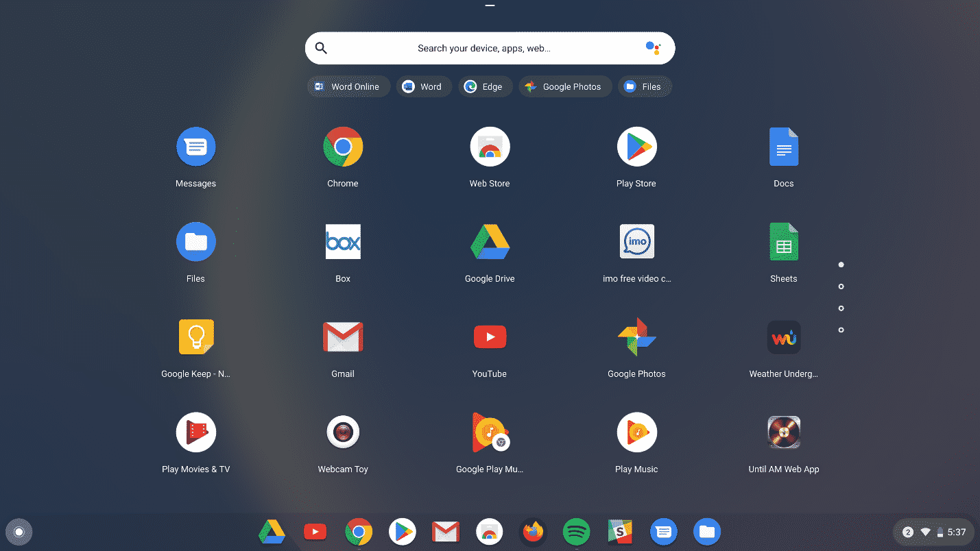This screenshot has width=980, height=551.
Task: Start the YouTube app
Action: [490, 336]
